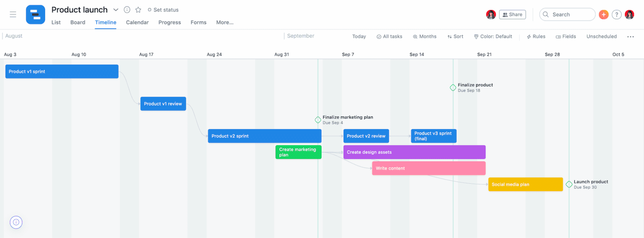
Task: Click the September month label
Action: [x=301, y=36]
